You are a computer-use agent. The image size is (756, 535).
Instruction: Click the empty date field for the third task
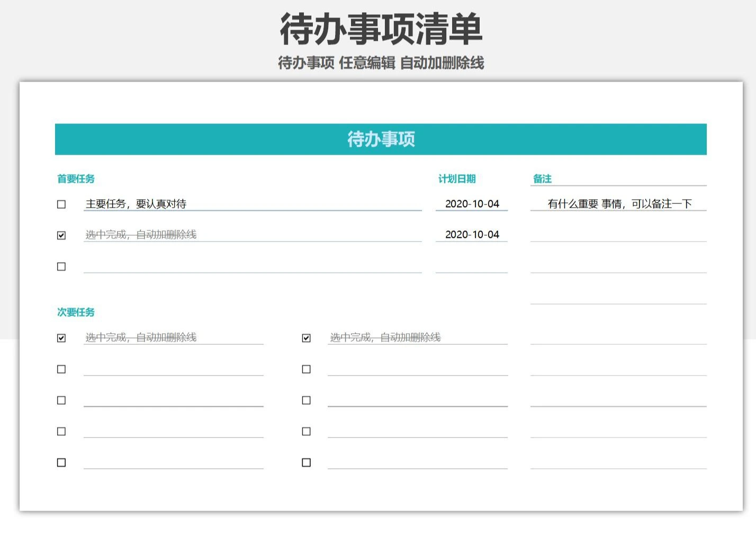pyautogui.click(x=471, y=266)
